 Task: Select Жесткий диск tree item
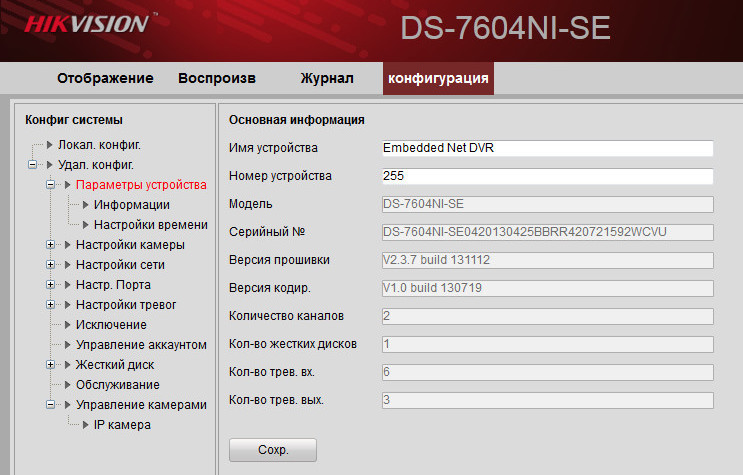(x=115, y=365)
